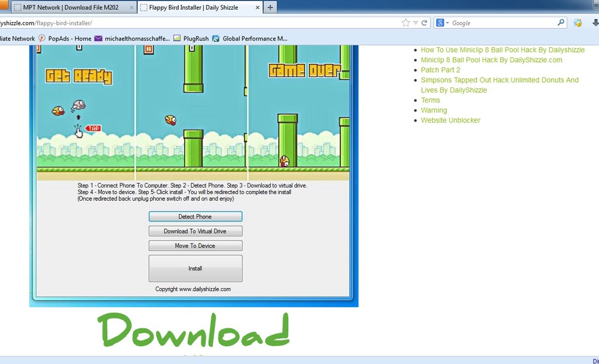Close the MPT Network tab
The height and width of the screenshot is (364, 599).
132,7
